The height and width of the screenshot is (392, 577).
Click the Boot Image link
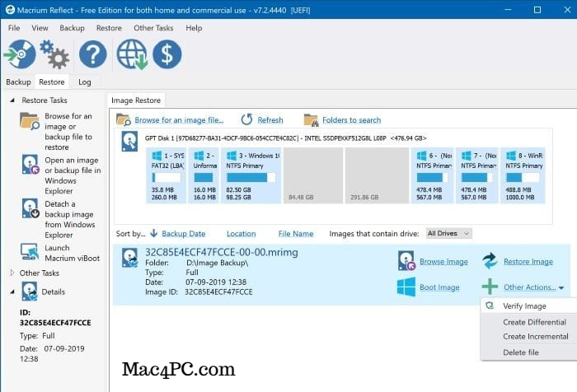[439, 287]
